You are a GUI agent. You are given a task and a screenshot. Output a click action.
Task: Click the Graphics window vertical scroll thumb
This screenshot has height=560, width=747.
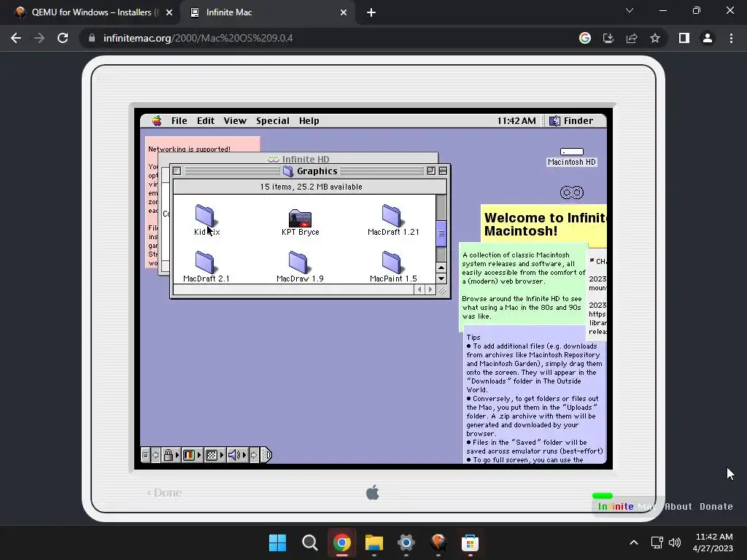click(441, 233)
